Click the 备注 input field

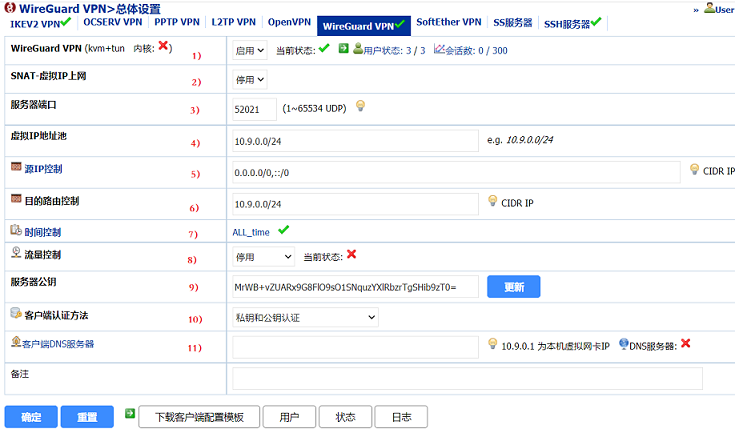tap(467, 379)
